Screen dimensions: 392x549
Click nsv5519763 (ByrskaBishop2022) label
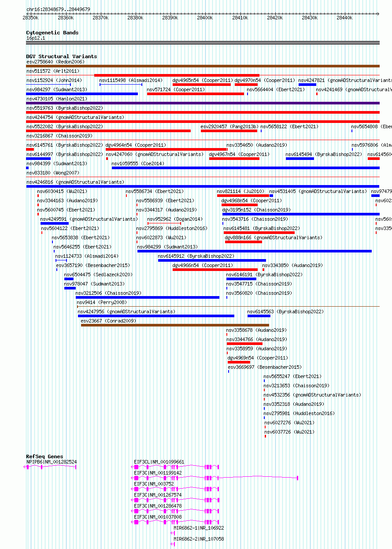(65, 108)
